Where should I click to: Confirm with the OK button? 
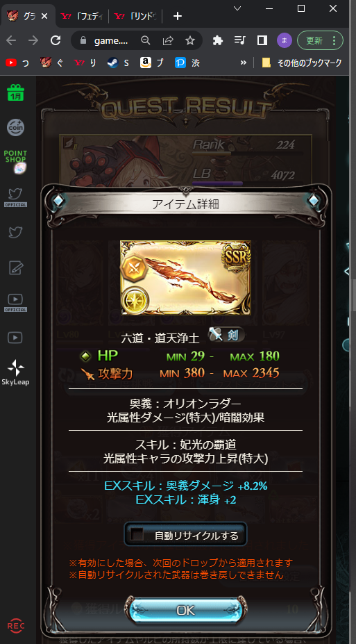pyautogui.click(x=185, y=611)
